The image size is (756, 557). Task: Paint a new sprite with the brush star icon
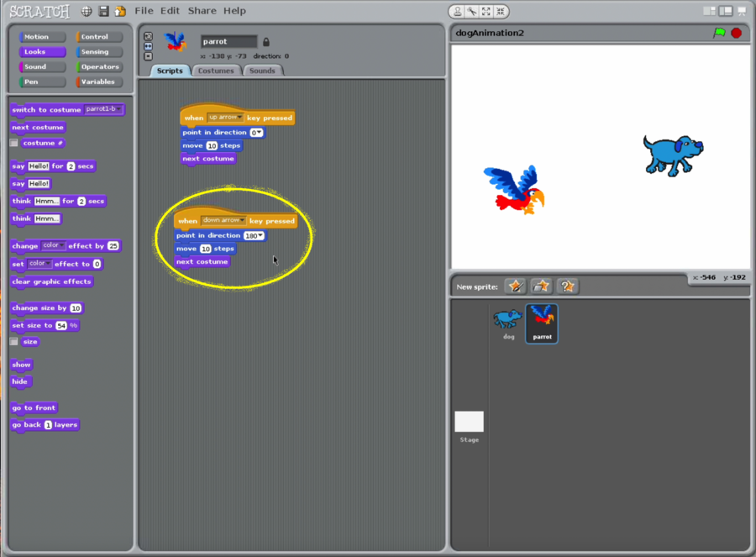coord(516,286)
